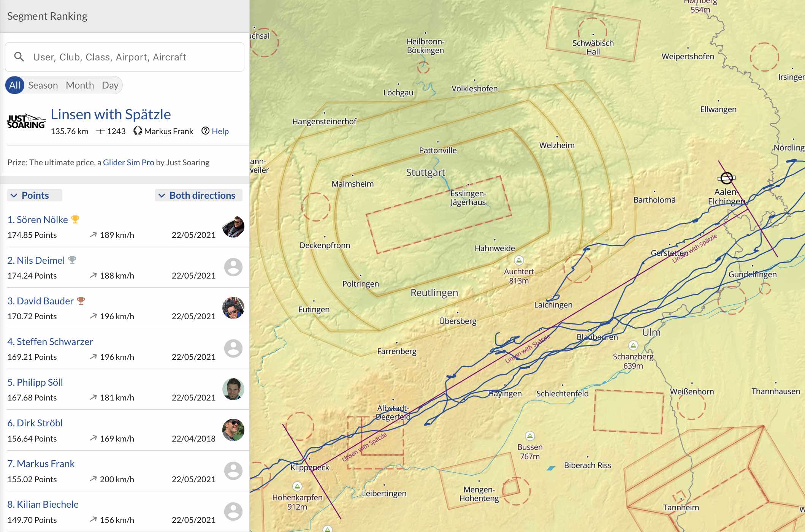Open Philipp Söll's ranking entry

coord(35,382)
